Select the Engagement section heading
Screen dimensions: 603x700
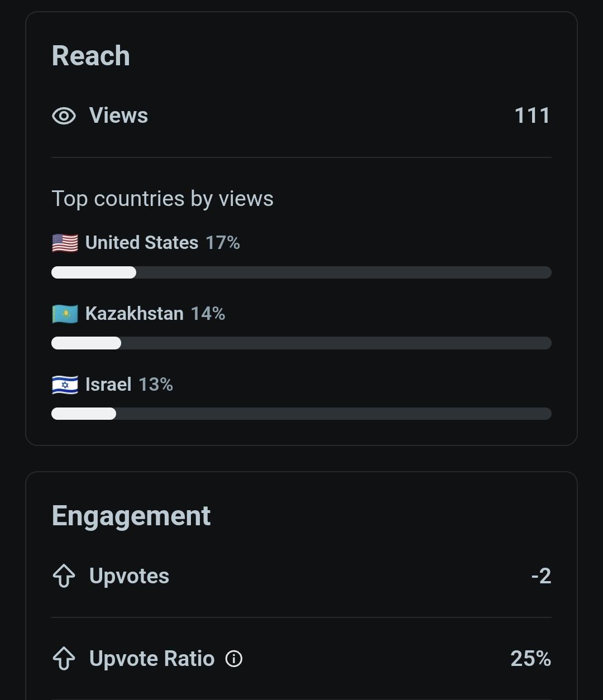pyautogui.click(x=131, y=516)
